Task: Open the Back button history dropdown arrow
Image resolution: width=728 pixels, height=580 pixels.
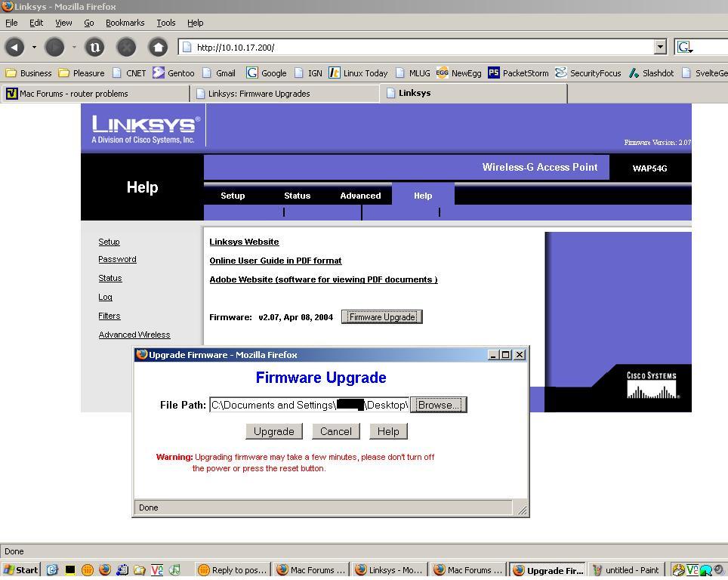Action: coord(34,48)
